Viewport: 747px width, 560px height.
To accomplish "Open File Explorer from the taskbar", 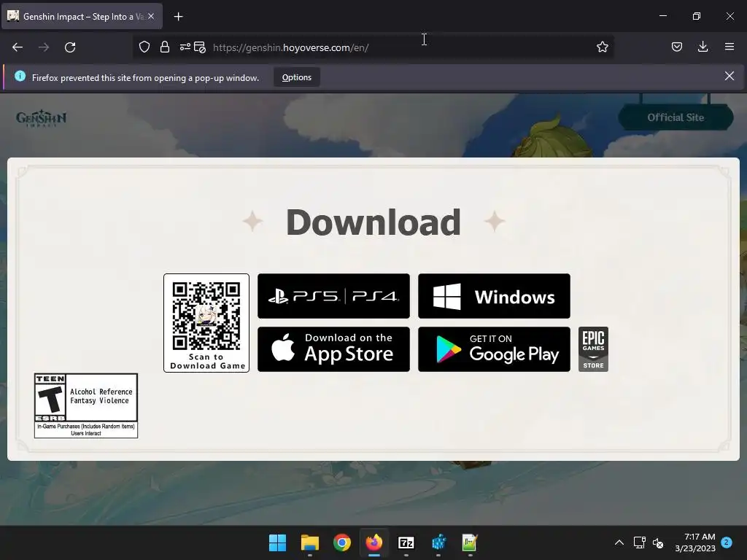I will [309, 542].
